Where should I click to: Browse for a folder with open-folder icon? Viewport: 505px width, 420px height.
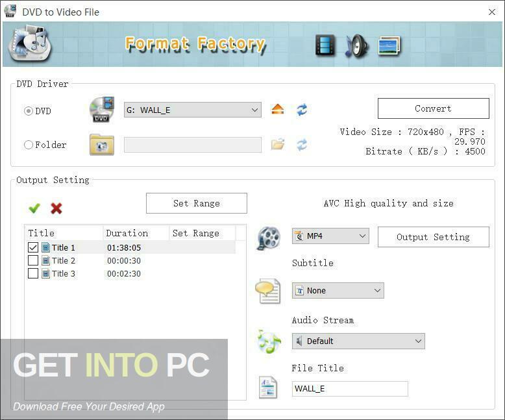(277, 144)
